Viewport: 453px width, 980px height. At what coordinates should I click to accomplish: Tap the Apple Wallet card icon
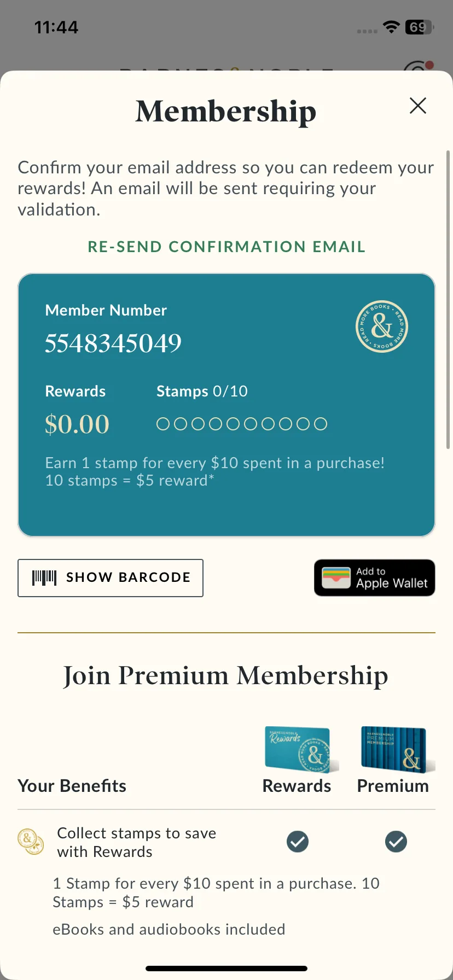[x=336, y=577]
